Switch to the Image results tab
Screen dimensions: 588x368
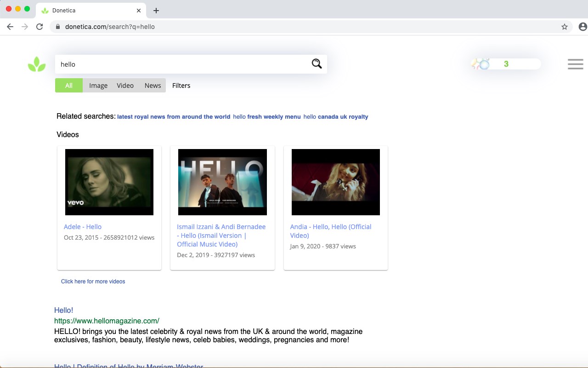point(98,86)
